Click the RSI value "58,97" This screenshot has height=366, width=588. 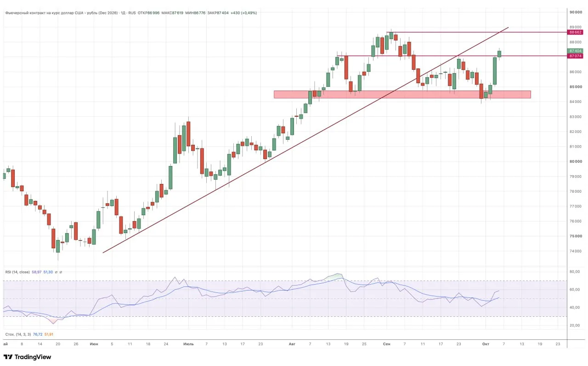(x=36, y=272)
